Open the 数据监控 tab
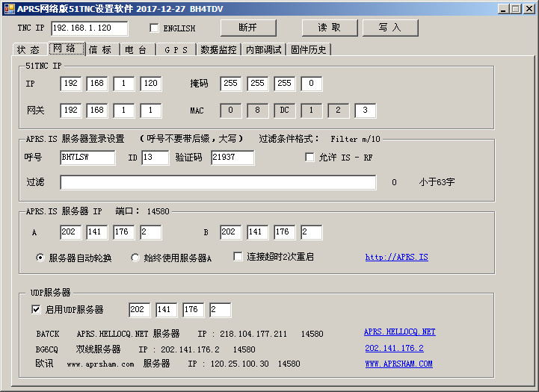The width and height of the screenshot is (539, 392). (x=218, y=50)
